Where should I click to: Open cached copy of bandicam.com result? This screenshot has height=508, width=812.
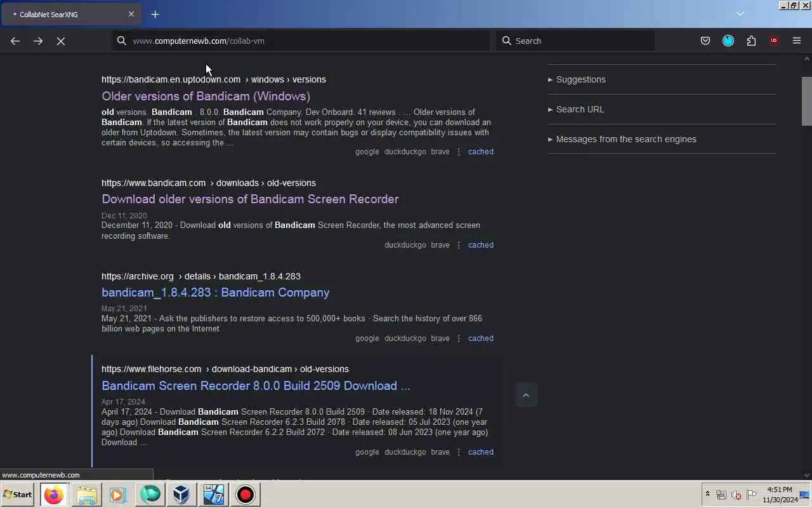point(480,245)
